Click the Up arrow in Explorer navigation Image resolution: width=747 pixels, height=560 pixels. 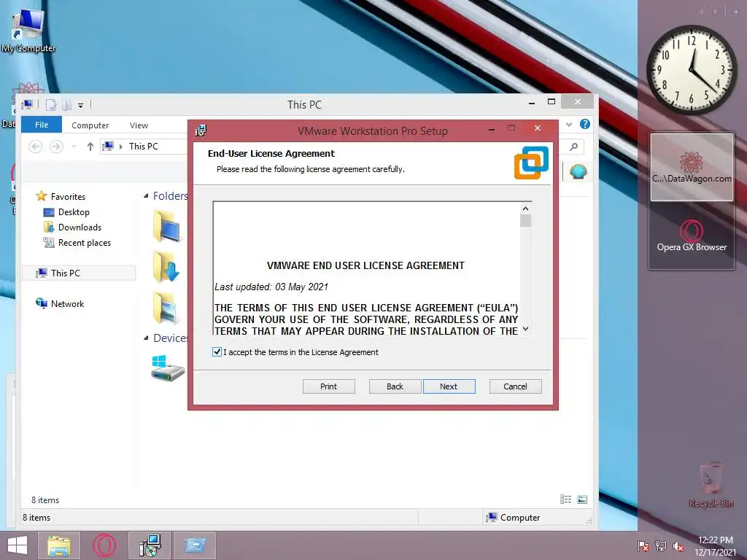click(x=90, y=146)
